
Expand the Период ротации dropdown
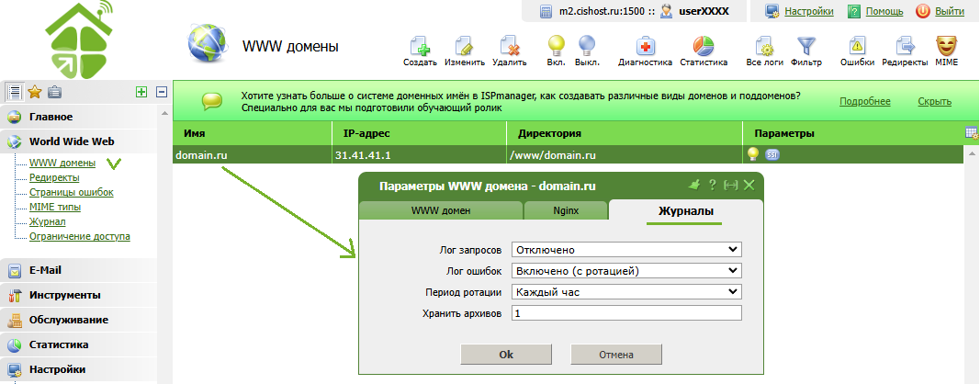626,292
